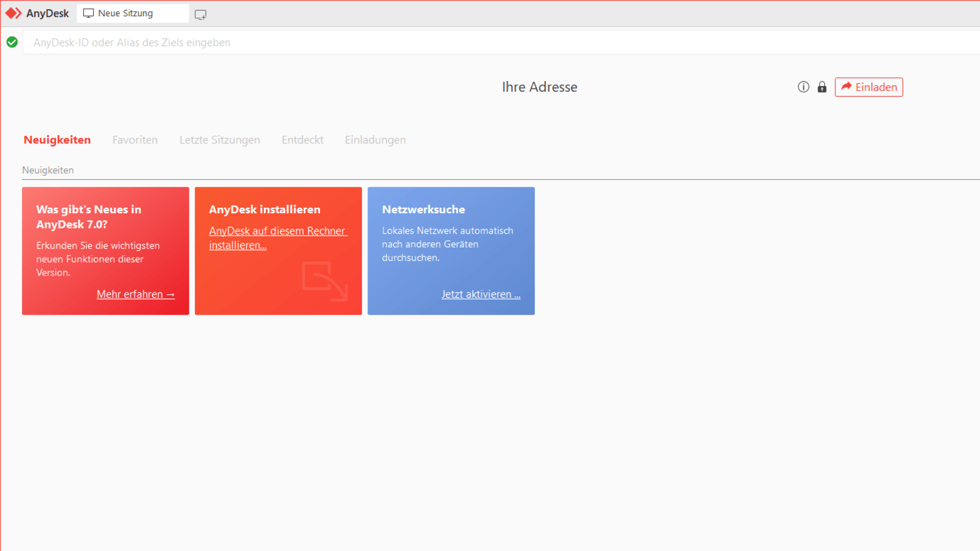Open the Entdeckt tab
The image size is (980, 551).
coord(302,140)
